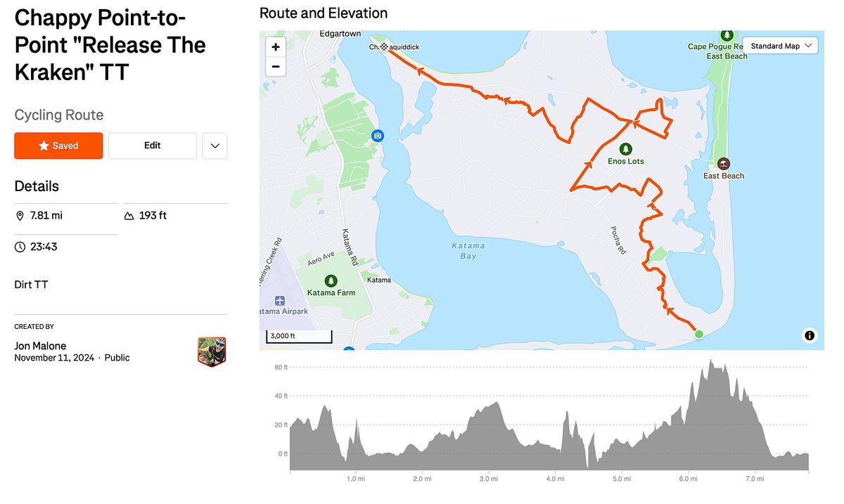Click elevation chart at 3.0 mi
This screenshot has height=504, width=844.
(489, 436)
